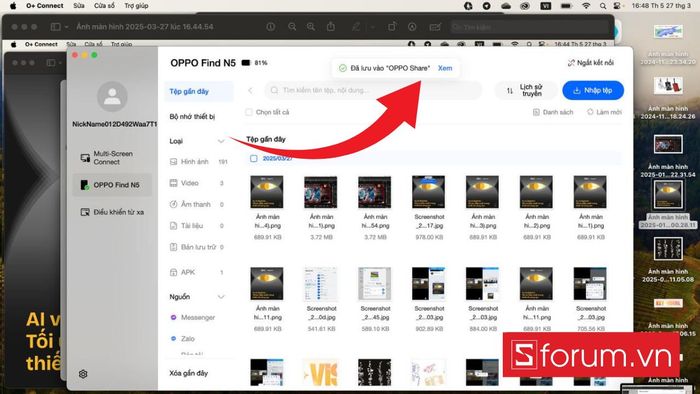Select the Screenshot _2...0d.jpg thumbnail

coord(321,284)
